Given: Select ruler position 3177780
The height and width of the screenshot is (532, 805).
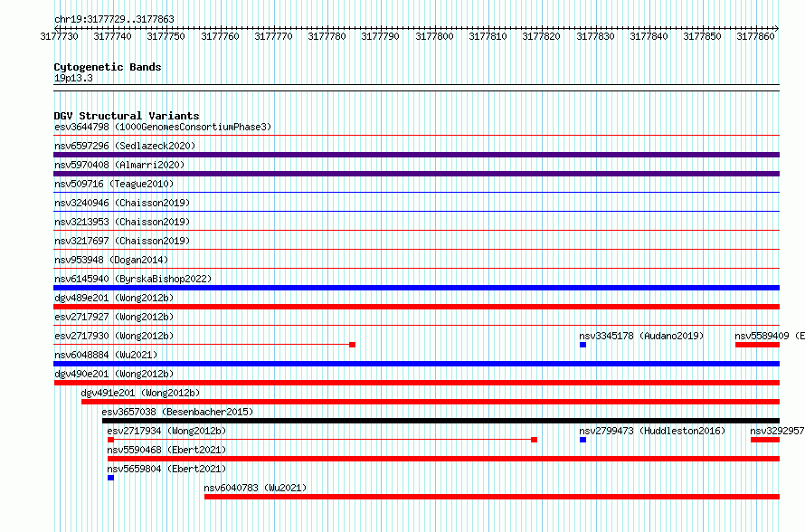Looking at the screenshot, I should 327,36.
